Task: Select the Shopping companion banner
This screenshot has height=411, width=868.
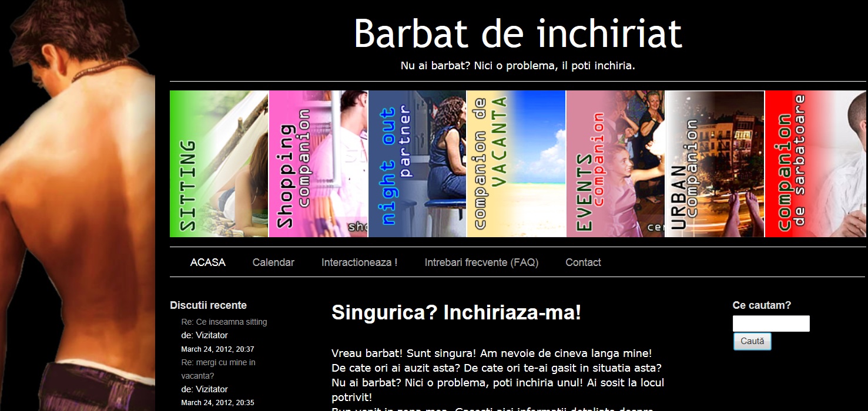Action: coord(317,164)
